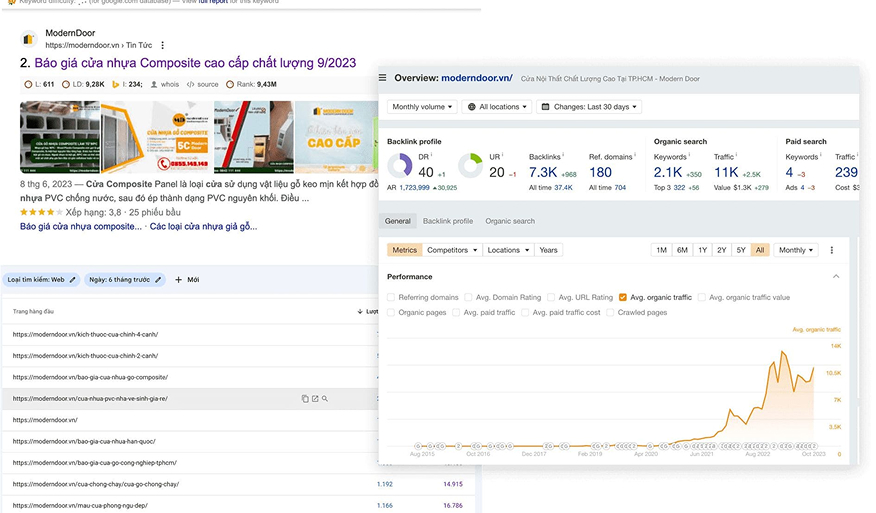
Task: Enable Avg. organic traffic value checkbox
Action: [702, 297]
